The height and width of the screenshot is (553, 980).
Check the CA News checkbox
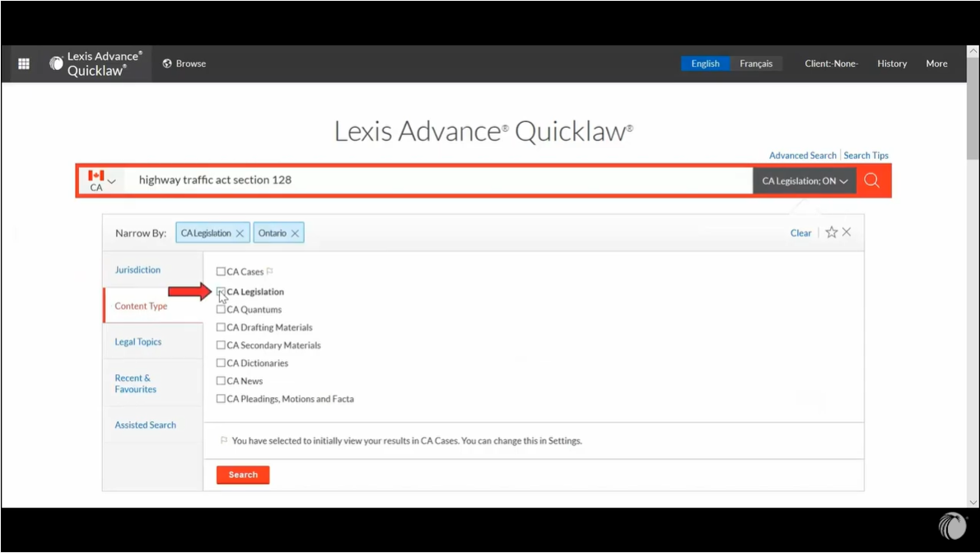221,381
